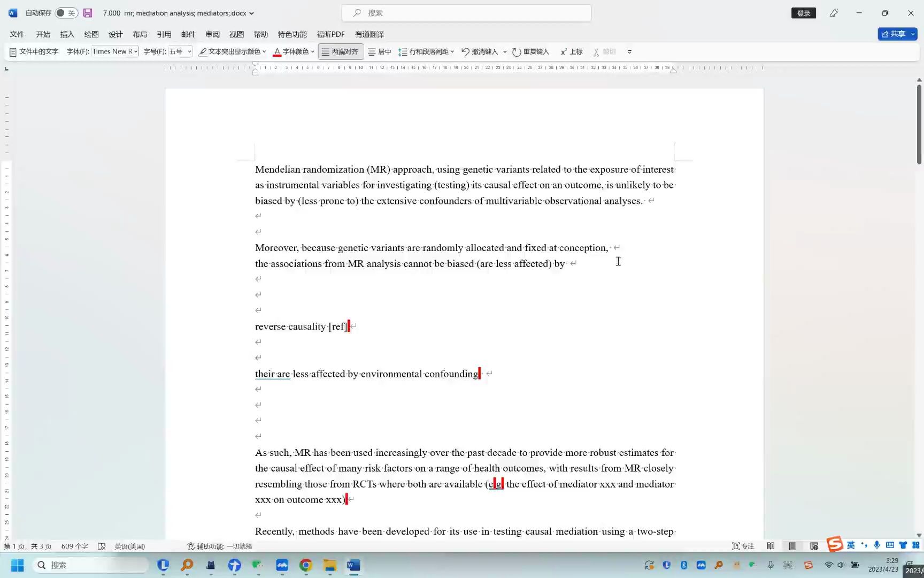Open the 福昕PDF ribbon tab
The image size is (924, 578).
[x=331, y=34]
